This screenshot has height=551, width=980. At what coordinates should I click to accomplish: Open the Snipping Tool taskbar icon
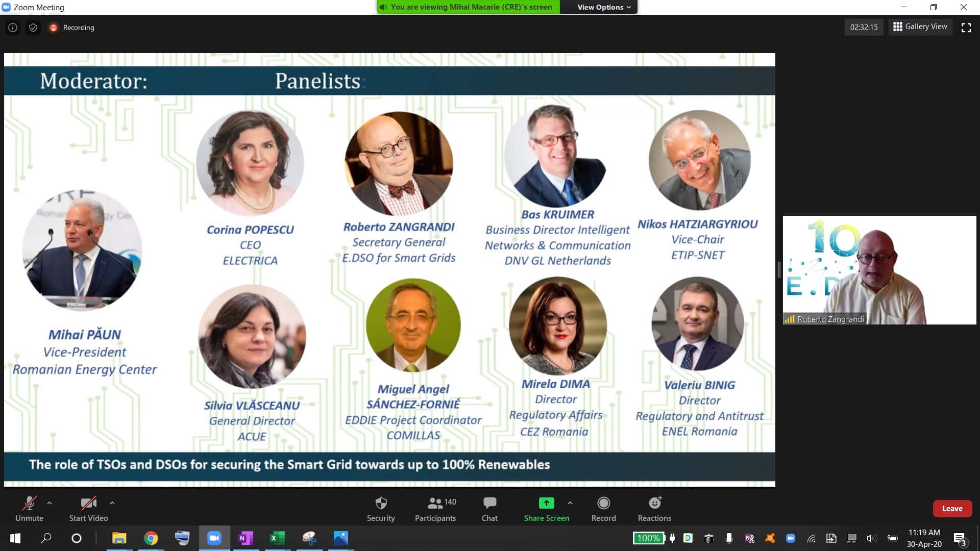point(309,538)
